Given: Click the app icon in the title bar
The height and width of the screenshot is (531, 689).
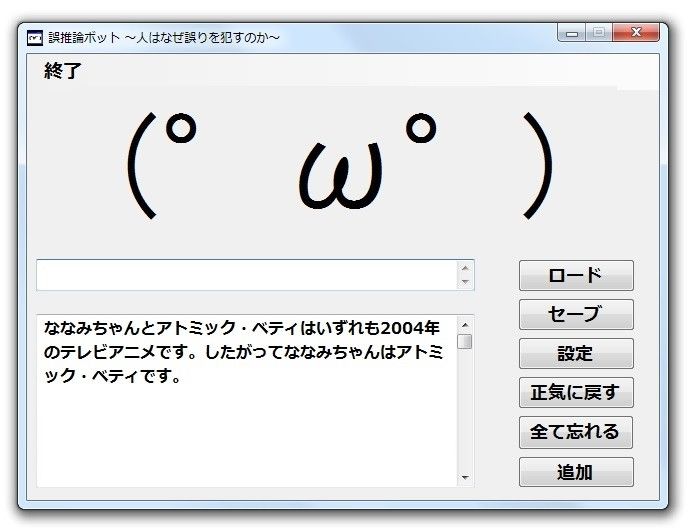Looking at the screenshot, I should [x=35, y=37].
